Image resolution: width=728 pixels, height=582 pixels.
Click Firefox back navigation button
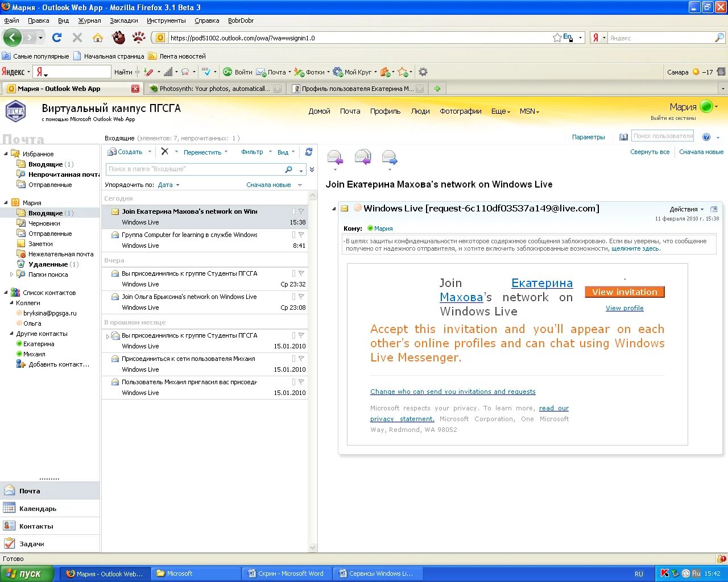coord(13,38)
